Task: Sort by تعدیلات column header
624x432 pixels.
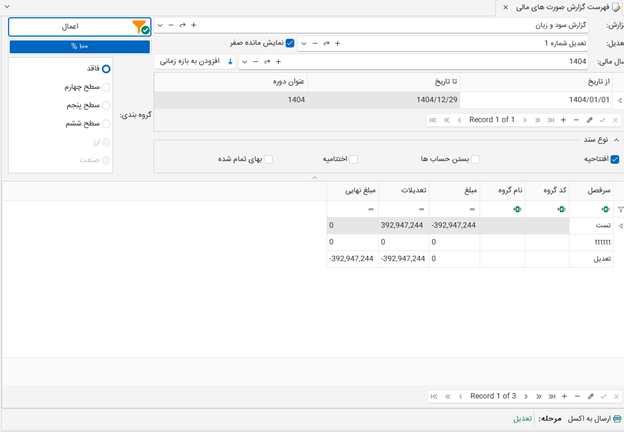Action: point(404,191)
